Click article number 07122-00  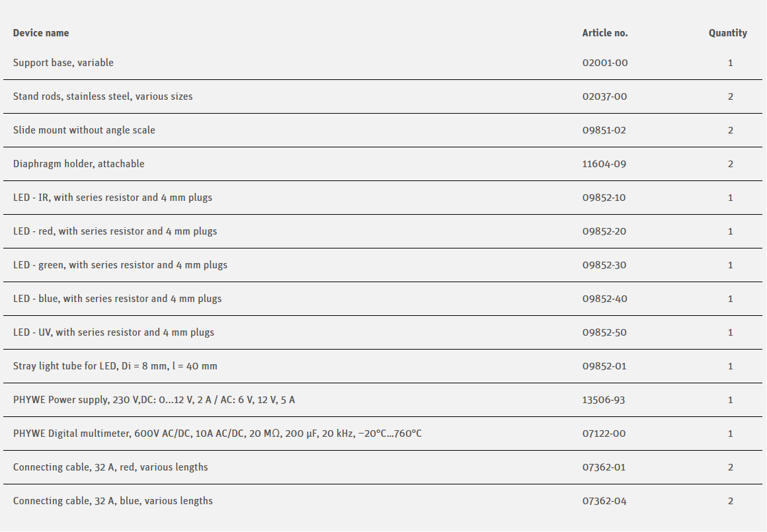pyautogui.click(x=604, y=434)
